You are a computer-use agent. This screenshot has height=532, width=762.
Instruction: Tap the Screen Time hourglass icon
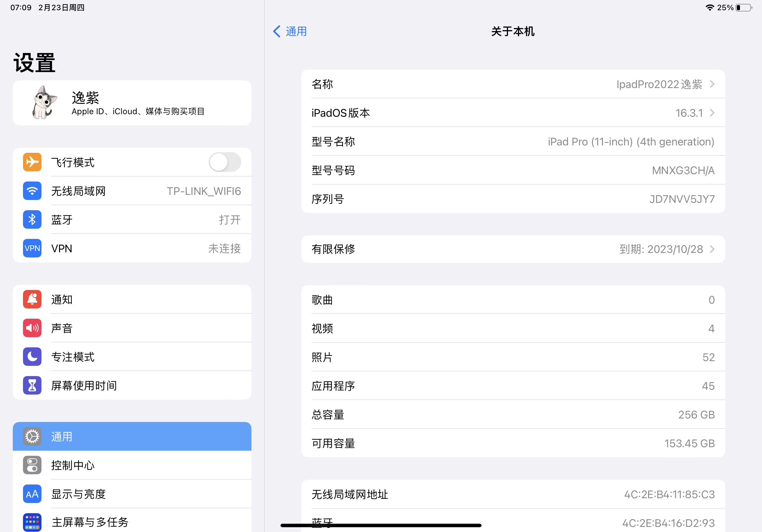tap(32, 385)
